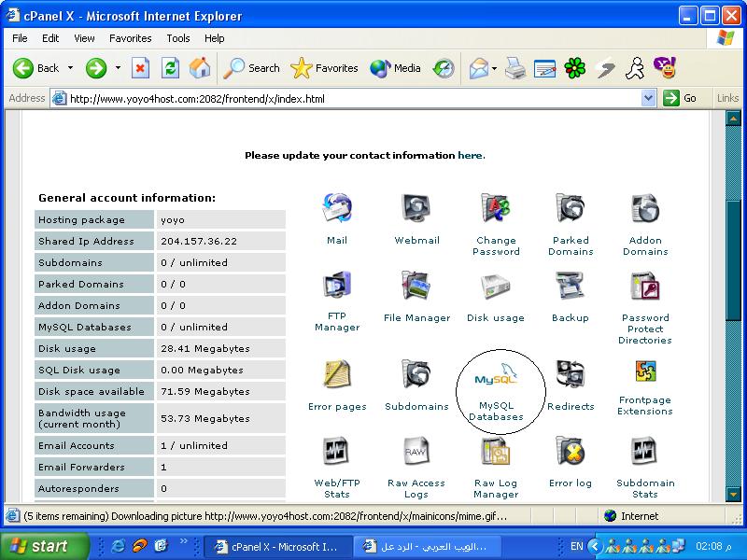Image resolution: width=747 pixels, height=560 pixels.
Task: Open the File Manager icon
Action: coord(416,287)
